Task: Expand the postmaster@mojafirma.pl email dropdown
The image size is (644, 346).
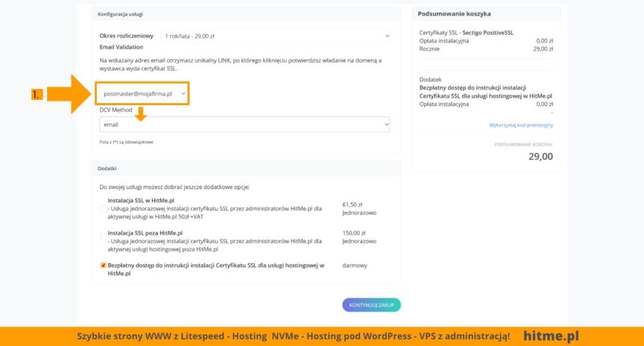Action: (x=142, y=94)
